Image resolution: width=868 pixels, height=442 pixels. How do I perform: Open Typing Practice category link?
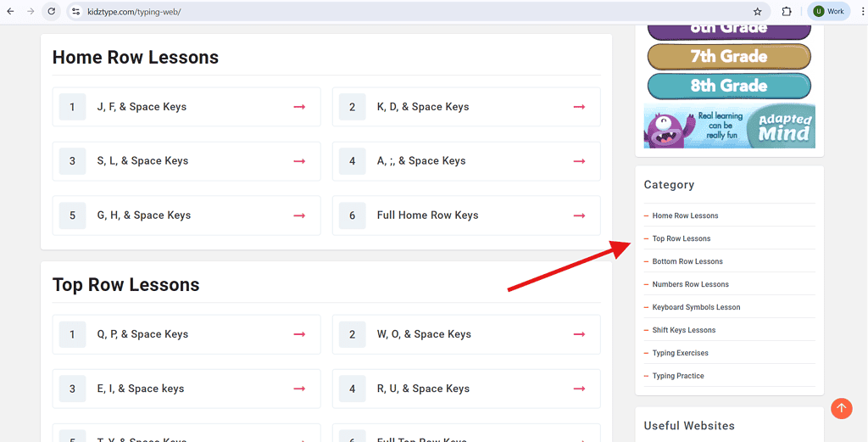(678, 376)
